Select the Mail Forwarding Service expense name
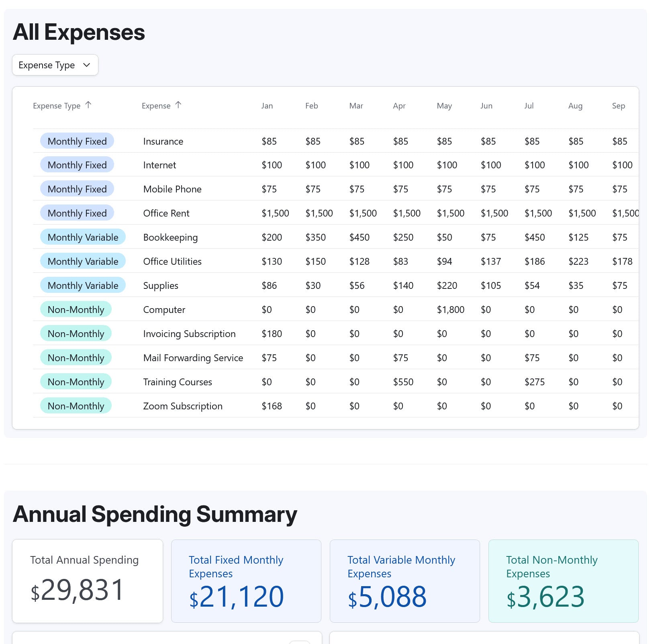Image resolution: width=656 pixels, height=644 pixels. tap(193, 358)
